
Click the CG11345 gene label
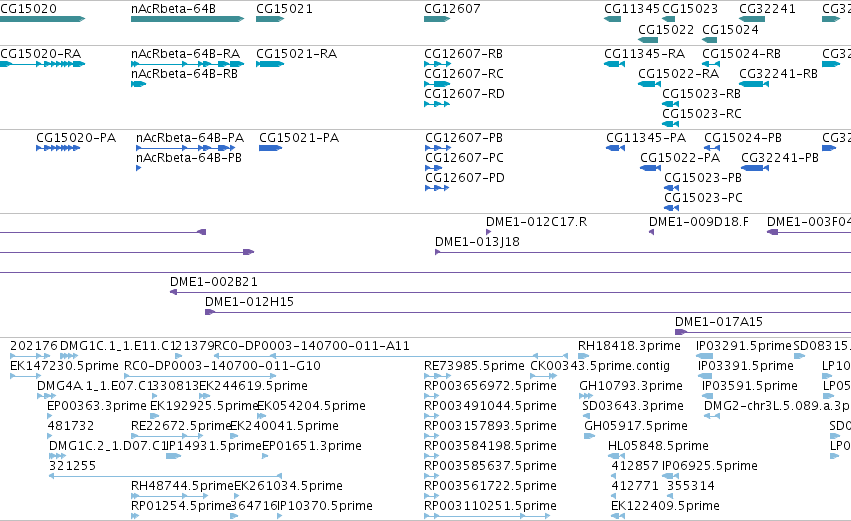pyautogui.click(x=632, y=9)
